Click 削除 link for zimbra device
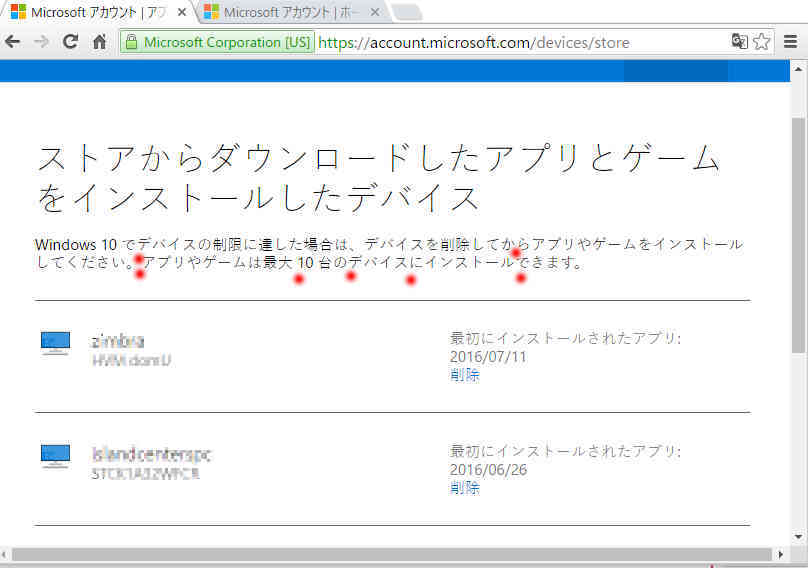The image size is (808, 568). click(465, 375)
